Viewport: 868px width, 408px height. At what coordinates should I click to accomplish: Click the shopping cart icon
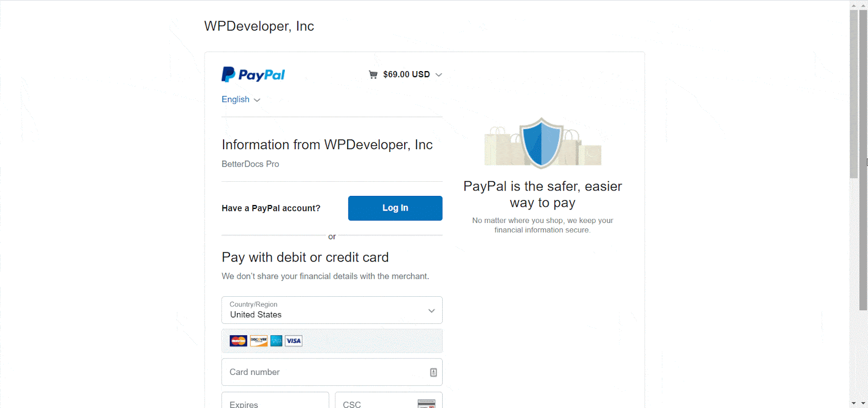373,74
